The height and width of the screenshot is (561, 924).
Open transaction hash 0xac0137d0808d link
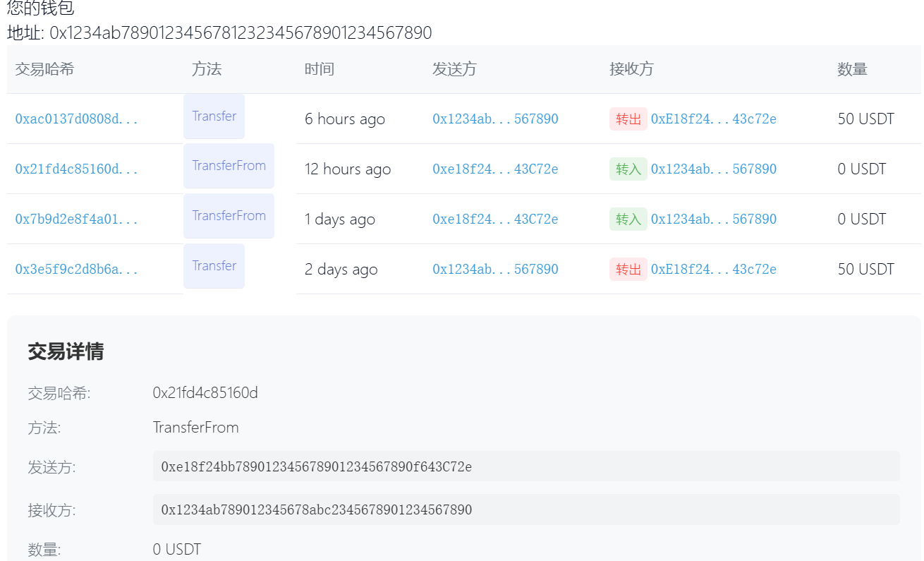pyautogui.click(x=77, y=119)
